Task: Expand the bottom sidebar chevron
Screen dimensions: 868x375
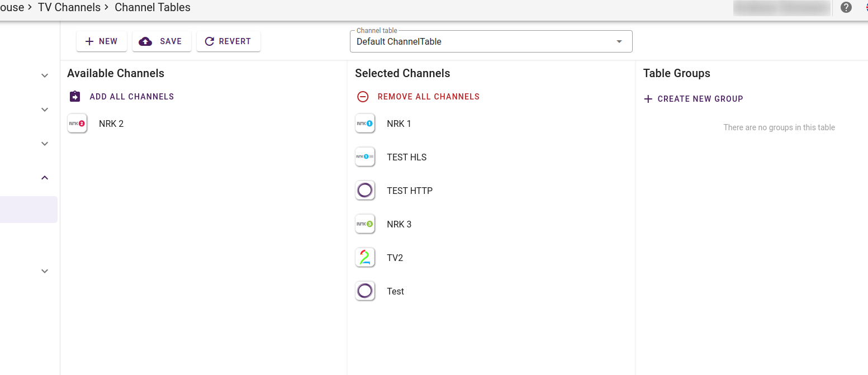Action: (44, 270)
